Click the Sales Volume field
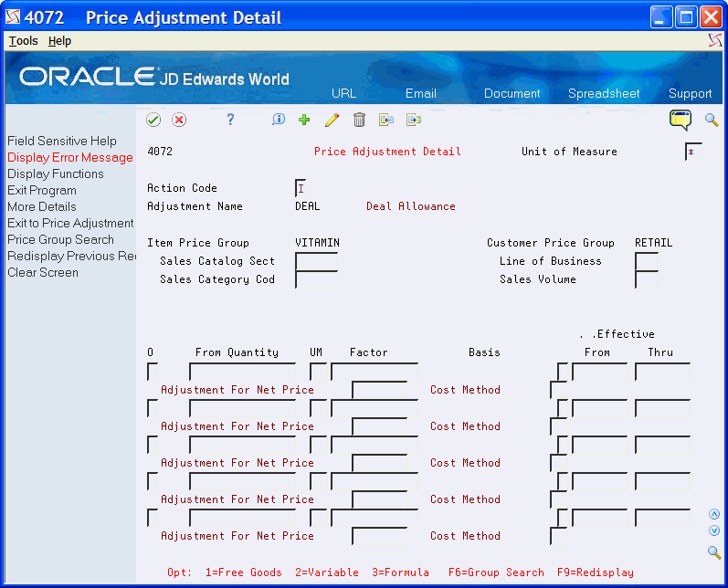The width and height of the screenshot is (728, 588). pyautogui.click(x=647, y=279)
